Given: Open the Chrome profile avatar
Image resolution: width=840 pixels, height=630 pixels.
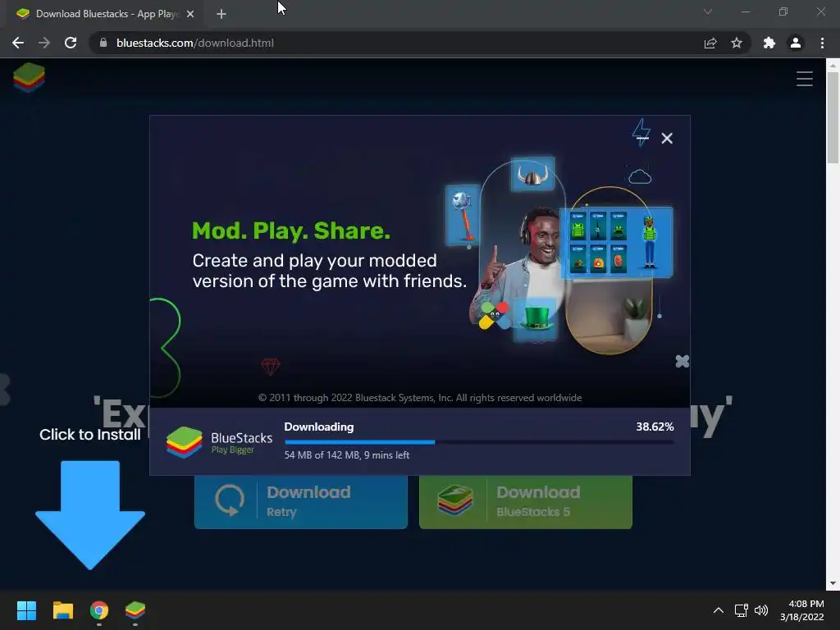Looking at the screenshot, I should [796, 43].
